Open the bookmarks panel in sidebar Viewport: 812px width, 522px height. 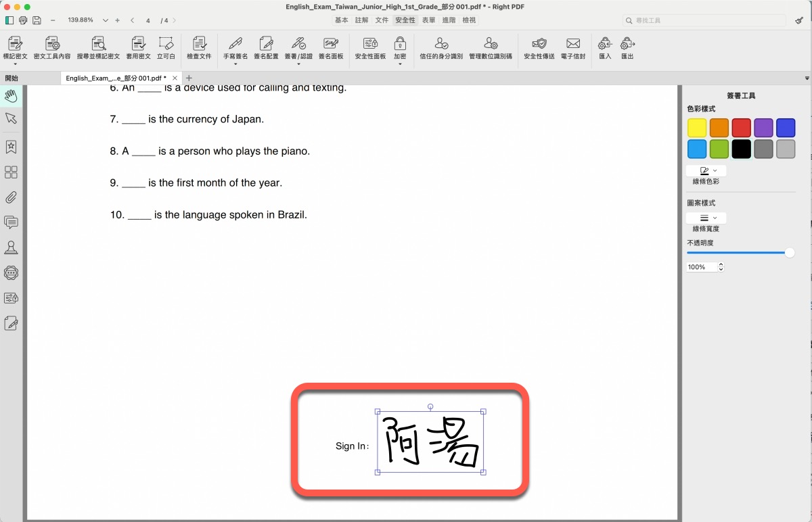[x=11, y=147]
